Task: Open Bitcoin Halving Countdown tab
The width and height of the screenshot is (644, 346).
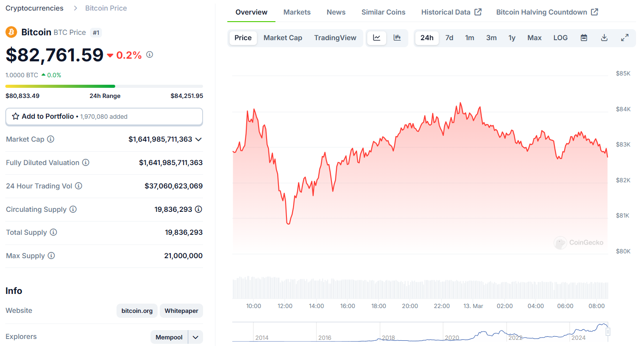Action: tap(547, 12)
